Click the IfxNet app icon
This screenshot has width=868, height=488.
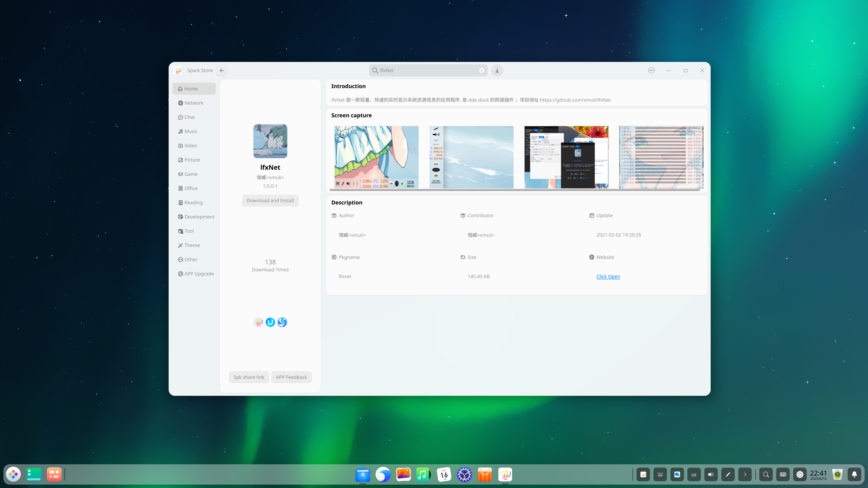pyautogui.click(x=270, y=141)
